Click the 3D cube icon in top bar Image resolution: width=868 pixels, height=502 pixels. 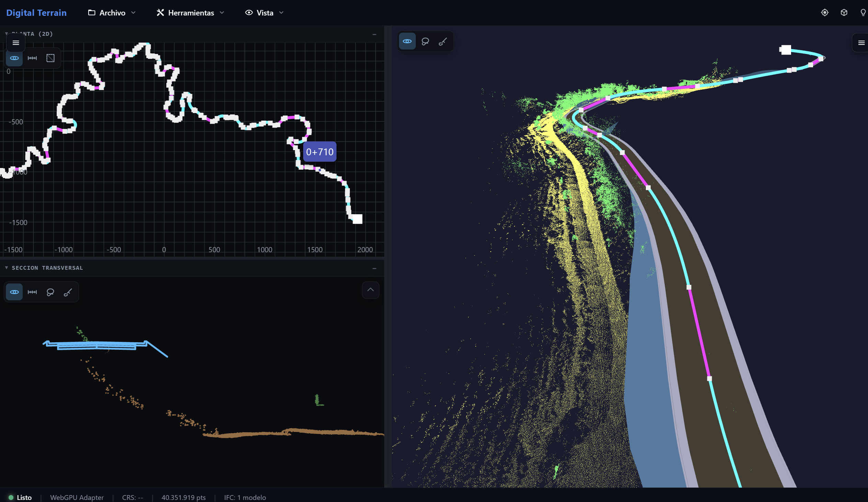tap(844, 13)
